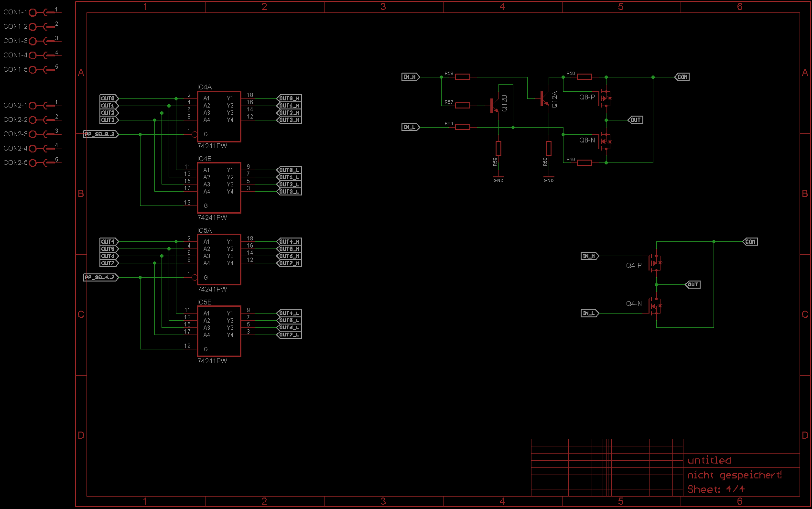
Task: Select the CON2-2 connector pin symbol
Action: pos(45,119)
